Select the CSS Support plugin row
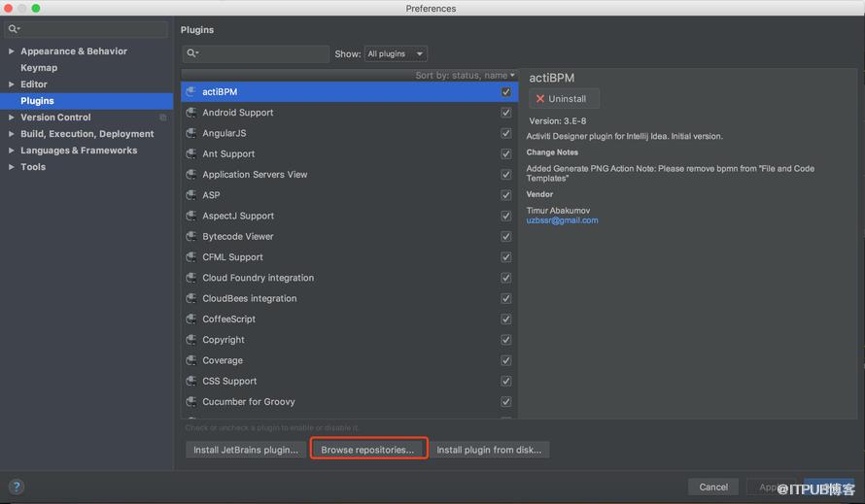The width and height of the screenshot is (865, 504). (x=349, y=381)
